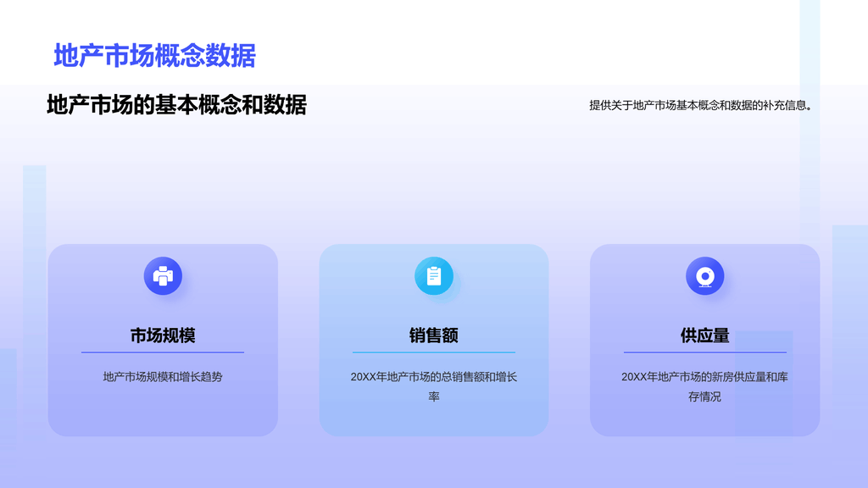The image size is (868, 488).
Task: Click the clipboard icon above 销售额
Action: click(434, 276)
